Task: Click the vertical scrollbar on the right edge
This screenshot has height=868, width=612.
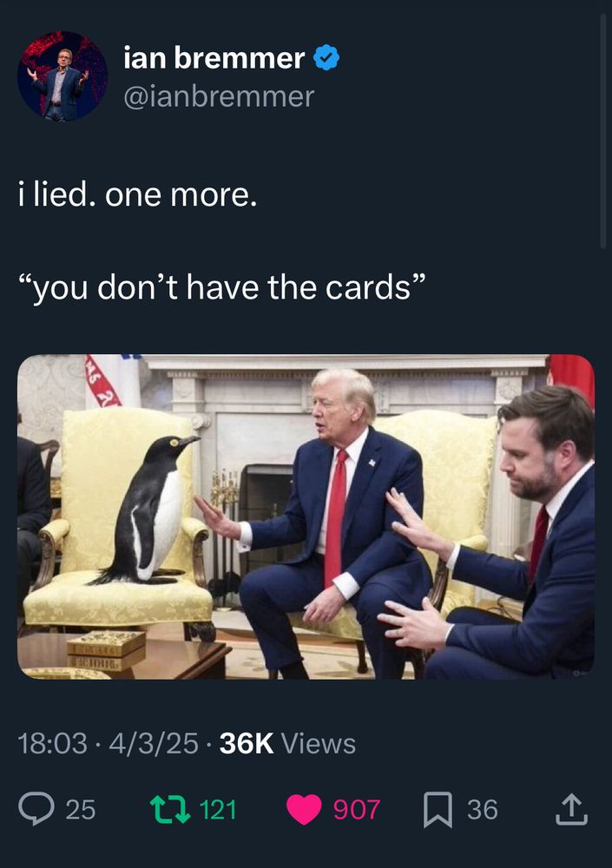Action: click(603, 131)
